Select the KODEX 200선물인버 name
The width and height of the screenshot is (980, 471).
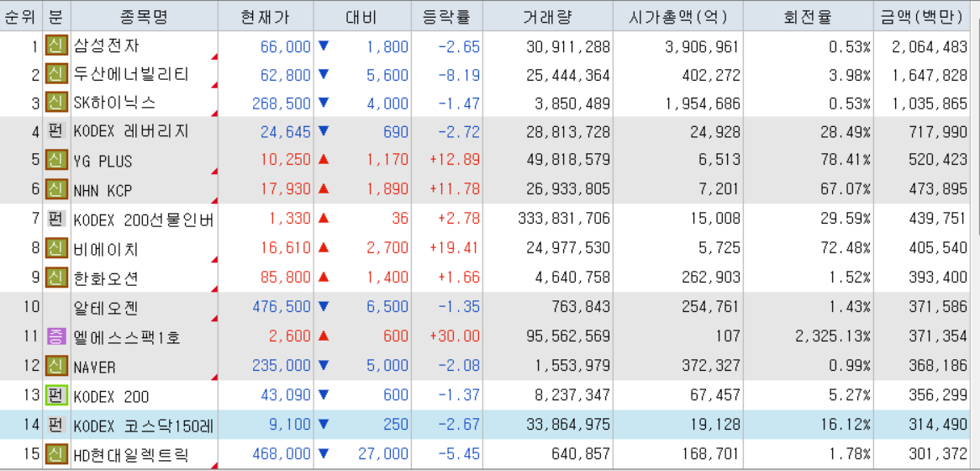145,220
